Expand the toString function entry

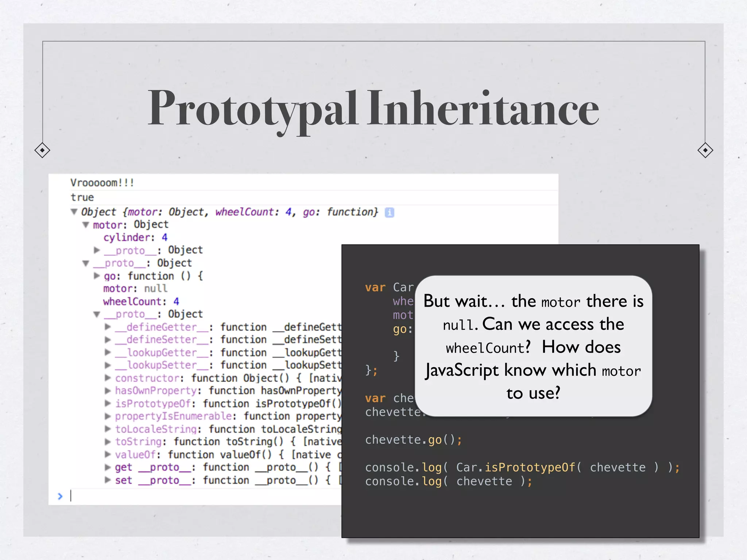point(108,442)
